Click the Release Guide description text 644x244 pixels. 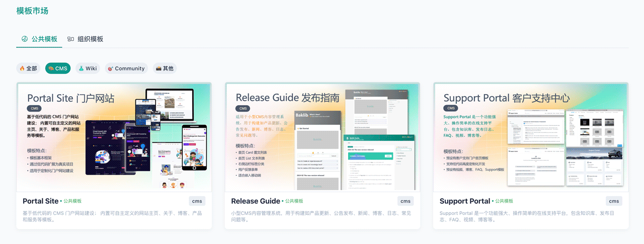[x=321, y=216]
